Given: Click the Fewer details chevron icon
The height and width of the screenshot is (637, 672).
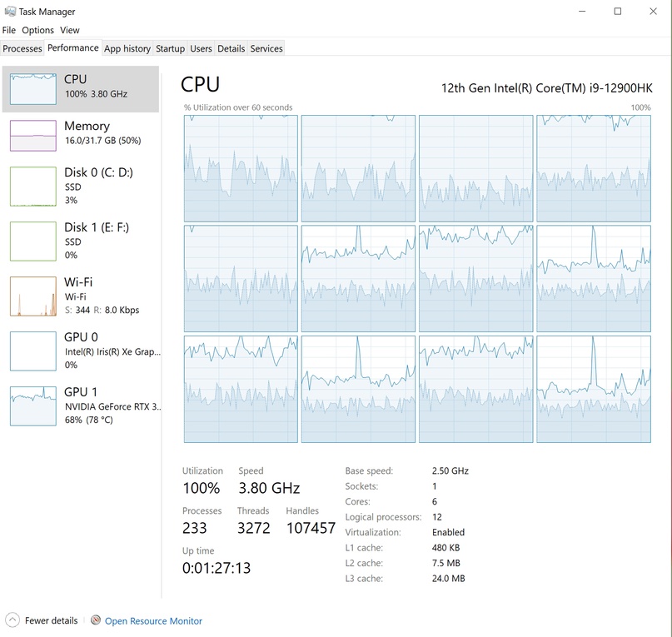Looking at the screenshot, I should click(x=12, y=620).
